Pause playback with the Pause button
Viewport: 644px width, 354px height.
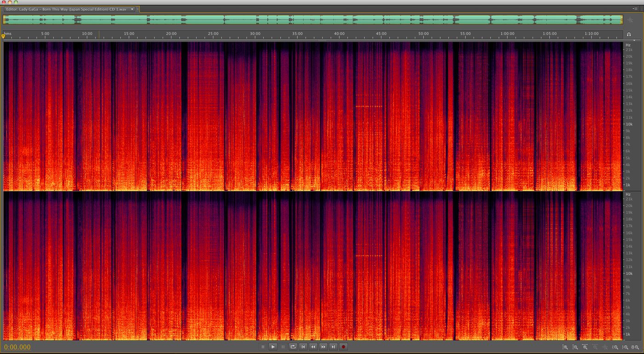point(283,347)
